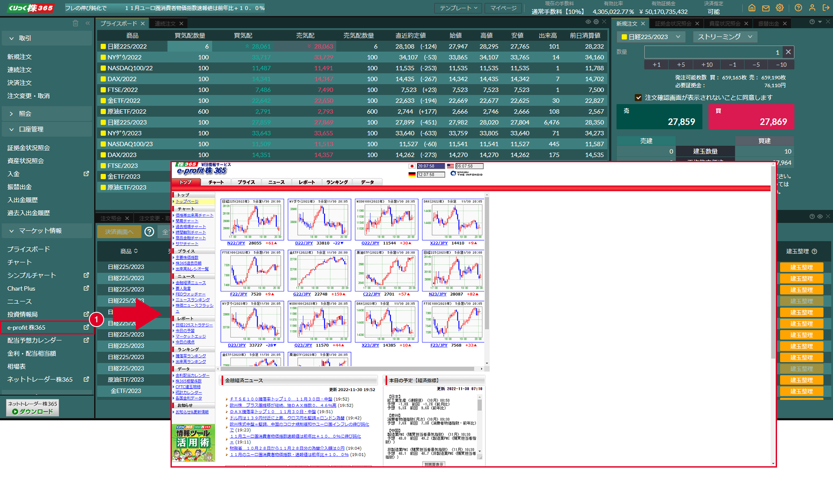Toggle the price board panel eye icon
The height and width of the screenshot is (504, 833).
click(x=588, y=22)
